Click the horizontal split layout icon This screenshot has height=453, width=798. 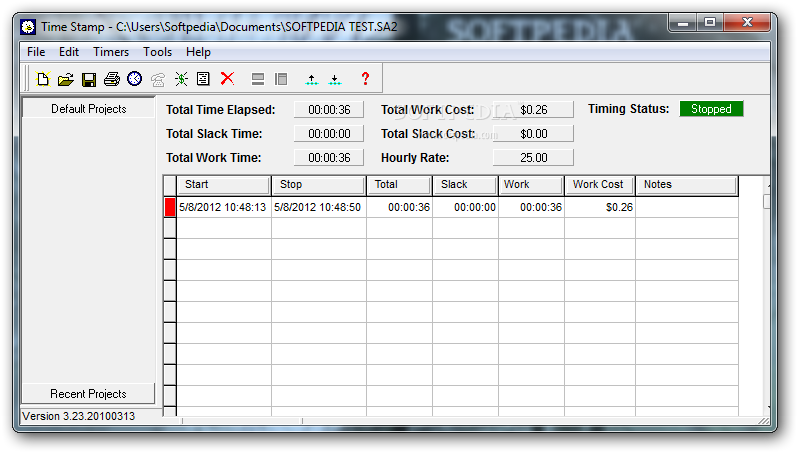coord(258,79)
